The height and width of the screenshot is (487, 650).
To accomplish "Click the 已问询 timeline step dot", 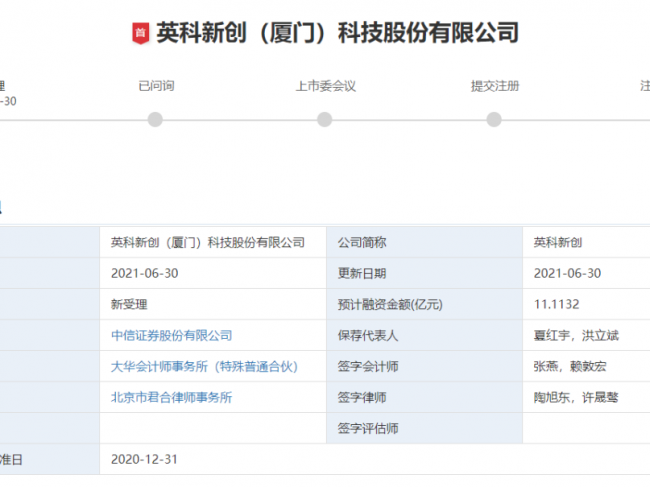I will 155,120.
